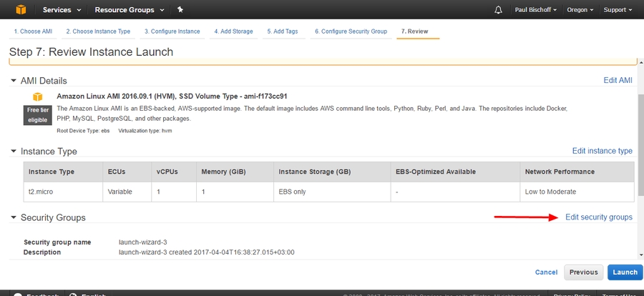Screen dimensions: 644x296
Task: Click the Edit instance type link
Action: (602, 152)
